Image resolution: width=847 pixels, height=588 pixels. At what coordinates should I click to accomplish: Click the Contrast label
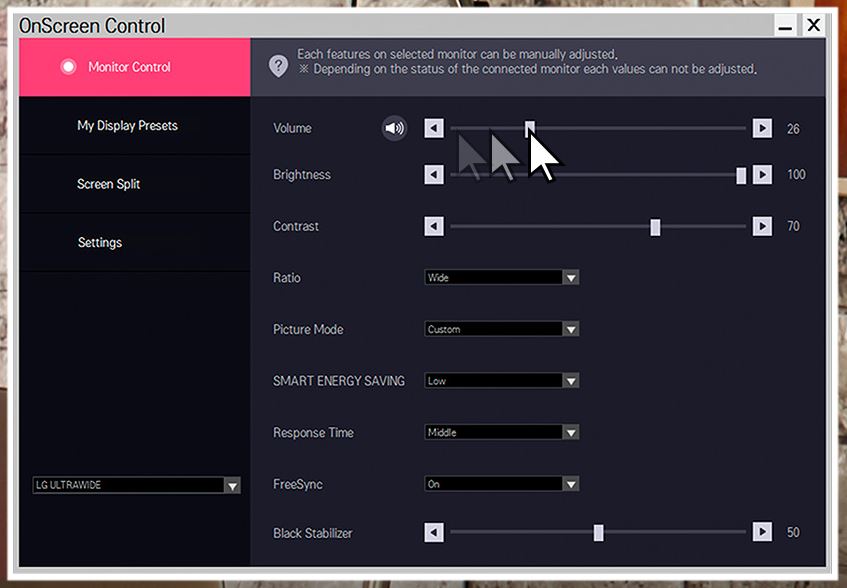(x=296, y=226)
